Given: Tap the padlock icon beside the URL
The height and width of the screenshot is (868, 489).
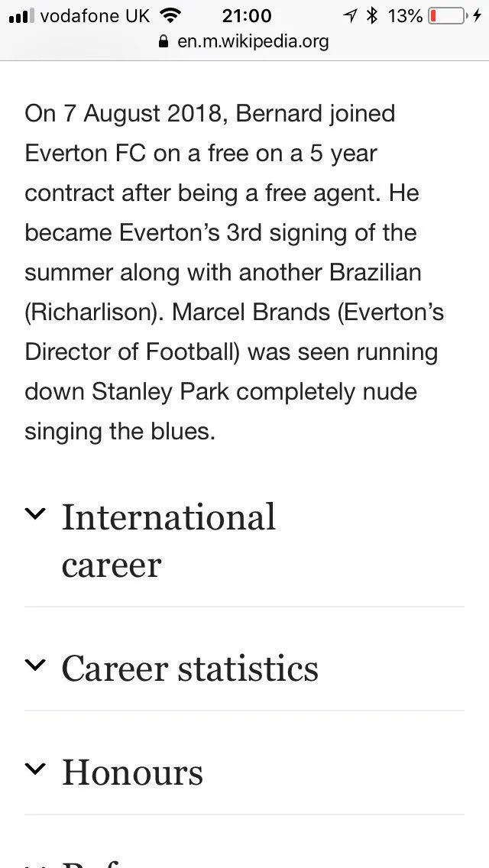Looking at the screenshot, I should pos(163,41).
